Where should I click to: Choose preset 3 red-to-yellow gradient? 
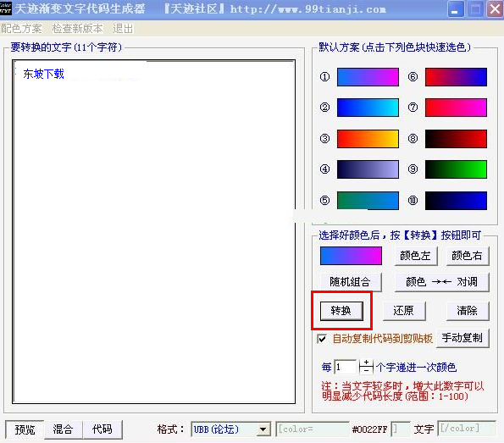[x=368, y=139]
